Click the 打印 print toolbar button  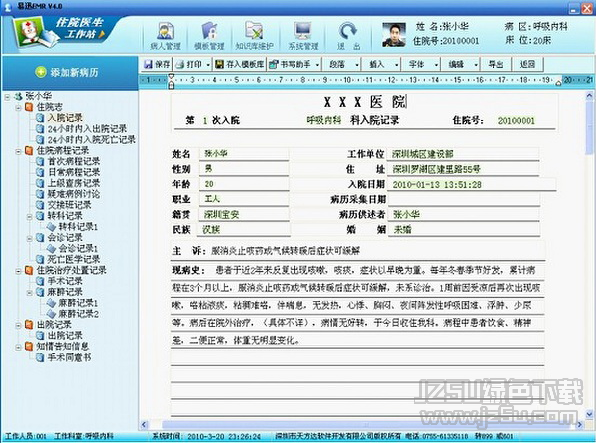point(189,64)
